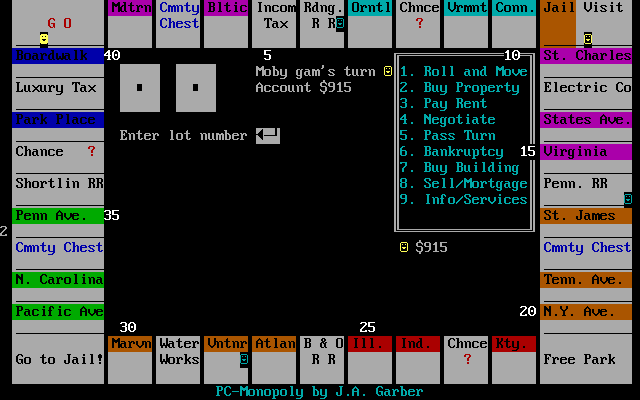Click the blue Boardwalk color band
The image size is (640, 400).
58,56
